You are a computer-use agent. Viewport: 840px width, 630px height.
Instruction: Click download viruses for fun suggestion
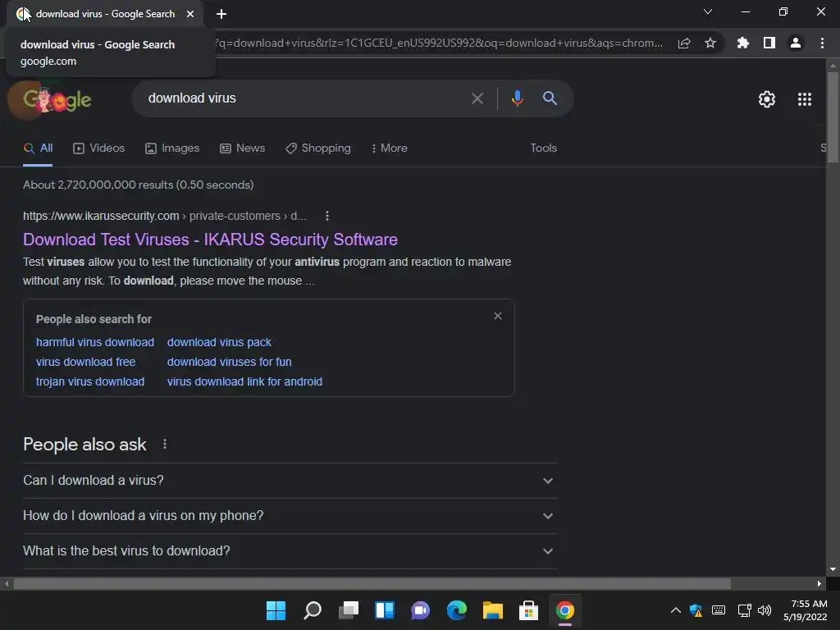[230, 362]
